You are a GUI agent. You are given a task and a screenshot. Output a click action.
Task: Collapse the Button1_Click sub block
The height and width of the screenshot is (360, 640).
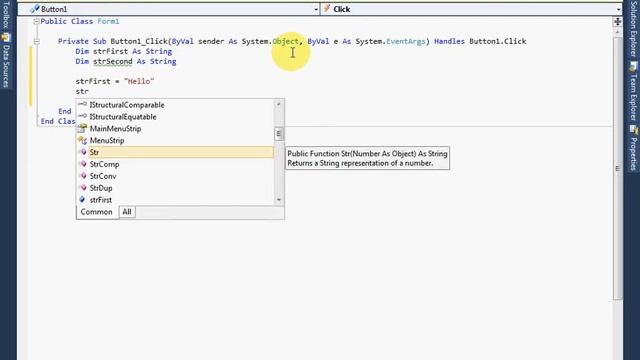pyautogui.click(x=36, y=41)
